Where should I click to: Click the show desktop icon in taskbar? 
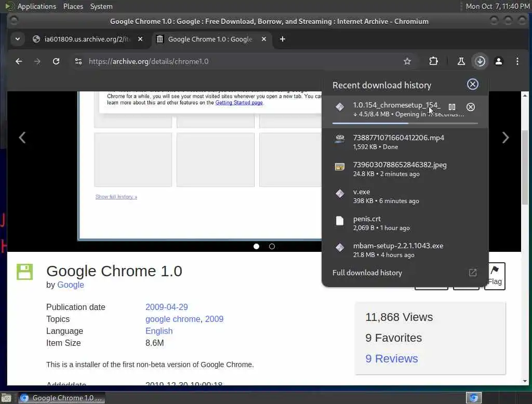pyautogui.click(x=6, y=398)
